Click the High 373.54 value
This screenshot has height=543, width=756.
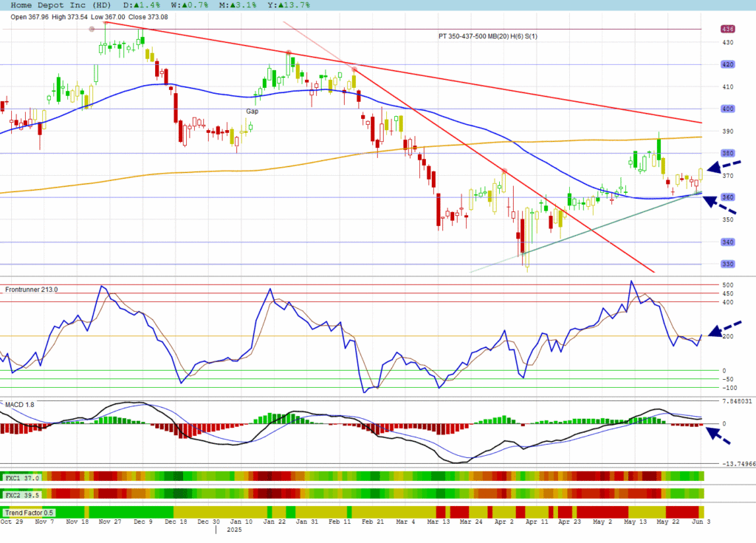click(69, 17)
